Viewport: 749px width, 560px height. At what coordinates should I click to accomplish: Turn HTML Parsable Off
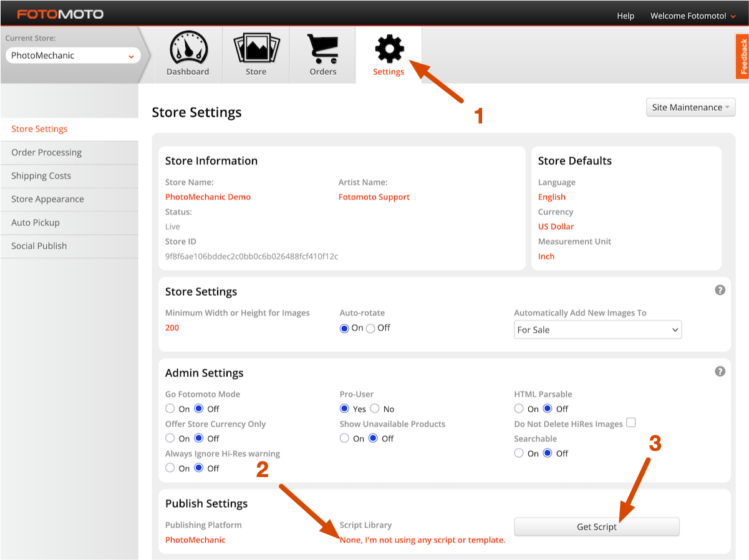tap(548, 408)
